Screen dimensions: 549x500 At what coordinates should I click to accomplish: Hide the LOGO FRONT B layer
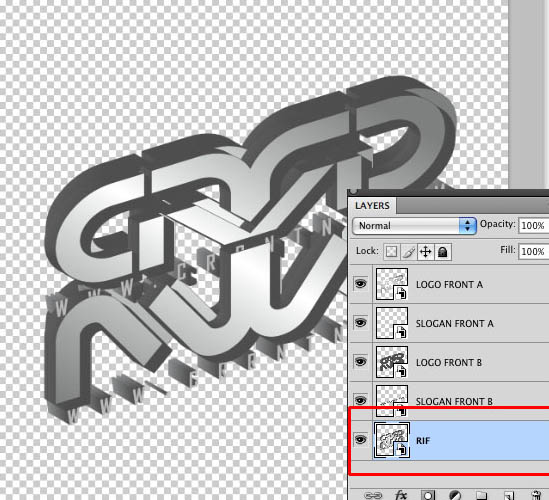(x=361, y=361)
